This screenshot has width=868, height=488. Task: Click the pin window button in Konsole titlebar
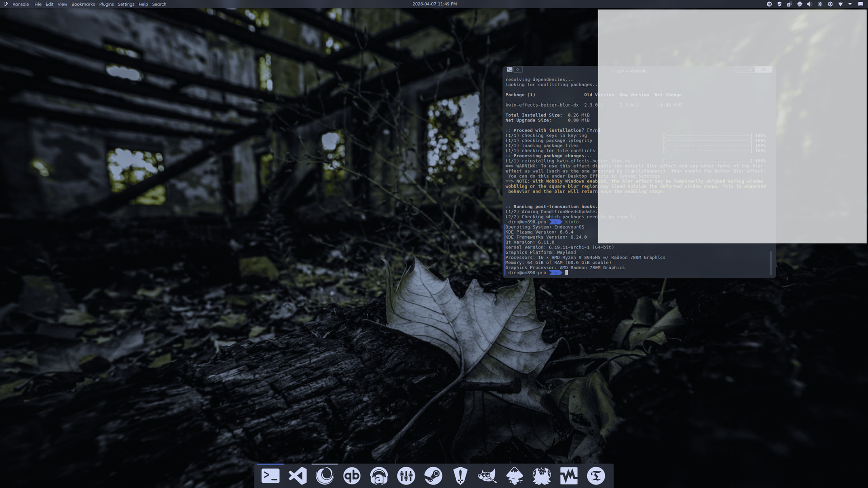coord(518,70)
